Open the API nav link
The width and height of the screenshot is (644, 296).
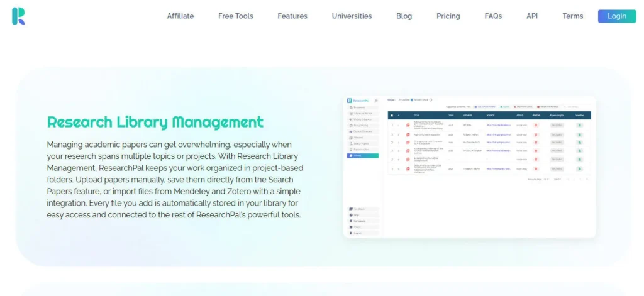click(x=532, y=16)
